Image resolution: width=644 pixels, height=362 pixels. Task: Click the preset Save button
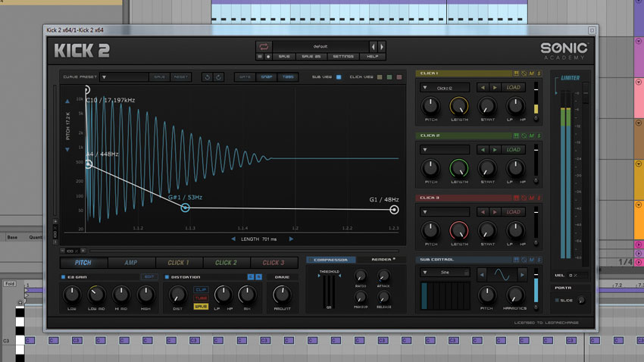pyautogui.click(x=284, y=57)
